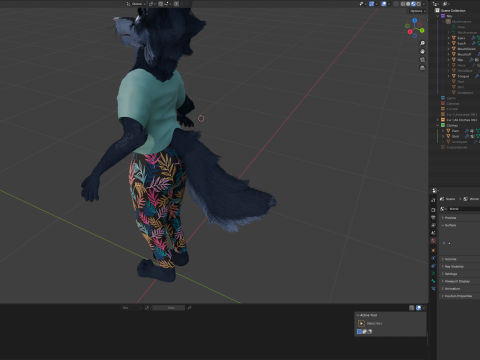The height and width of the screenshot is (360, 480).
Task: Expand the Volume panel
Action: (x=459, y=259)
